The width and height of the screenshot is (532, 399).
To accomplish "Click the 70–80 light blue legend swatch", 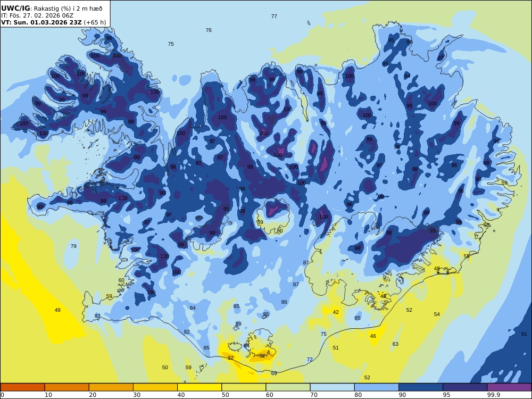I will [332, 387].
